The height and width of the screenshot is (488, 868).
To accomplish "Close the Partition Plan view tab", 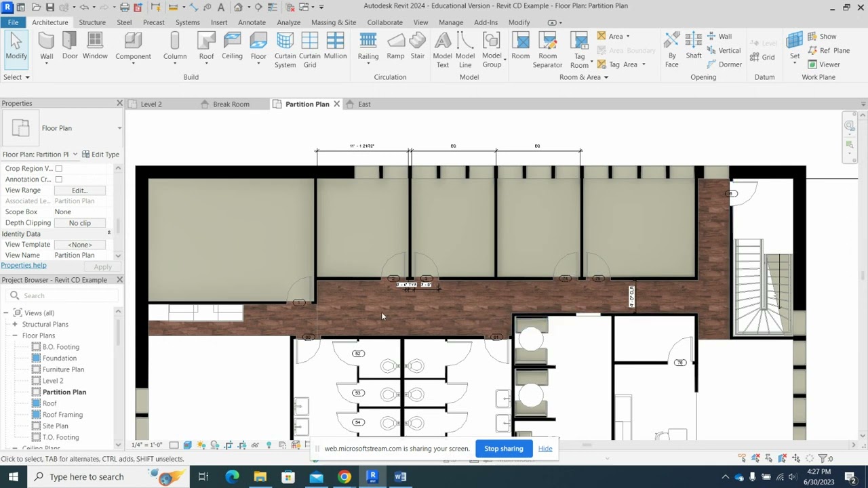I will [x=336, y=104].
